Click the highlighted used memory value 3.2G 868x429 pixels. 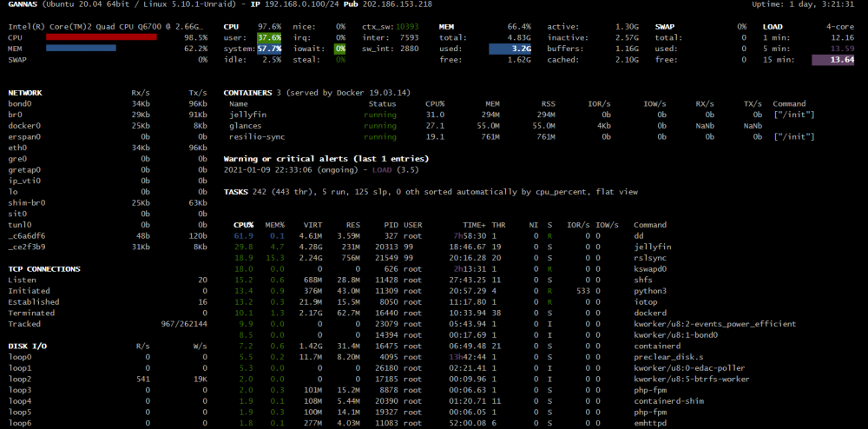click(510, 49)
